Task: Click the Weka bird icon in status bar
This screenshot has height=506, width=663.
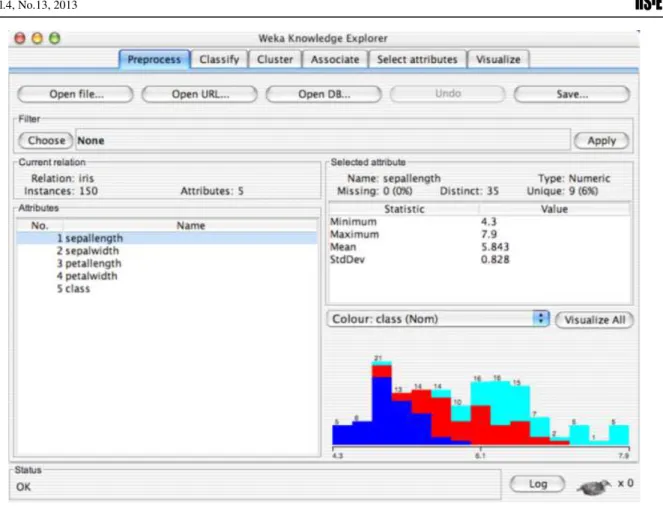Action: [594, 487]
